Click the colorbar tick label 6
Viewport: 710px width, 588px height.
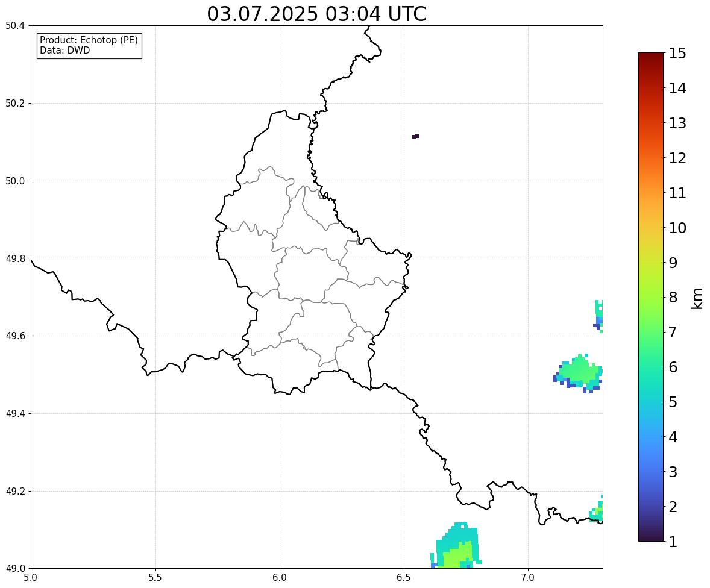[x=673, y=367]
